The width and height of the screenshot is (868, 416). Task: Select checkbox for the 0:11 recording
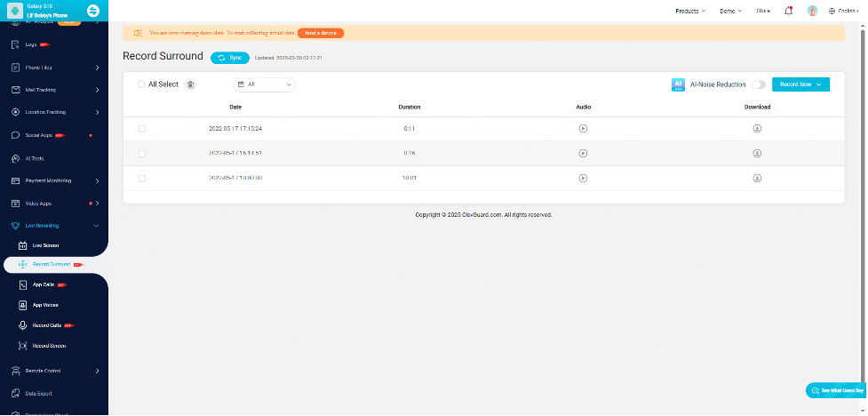pos(142,128)
